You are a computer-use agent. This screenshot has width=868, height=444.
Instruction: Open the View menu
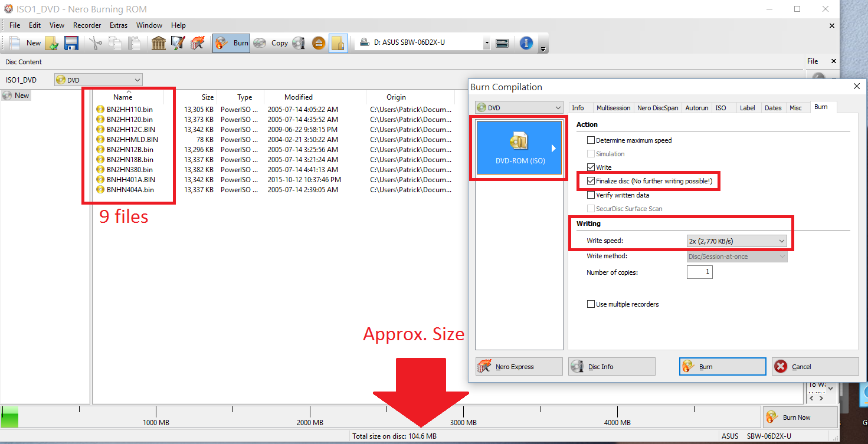[57, 25]
